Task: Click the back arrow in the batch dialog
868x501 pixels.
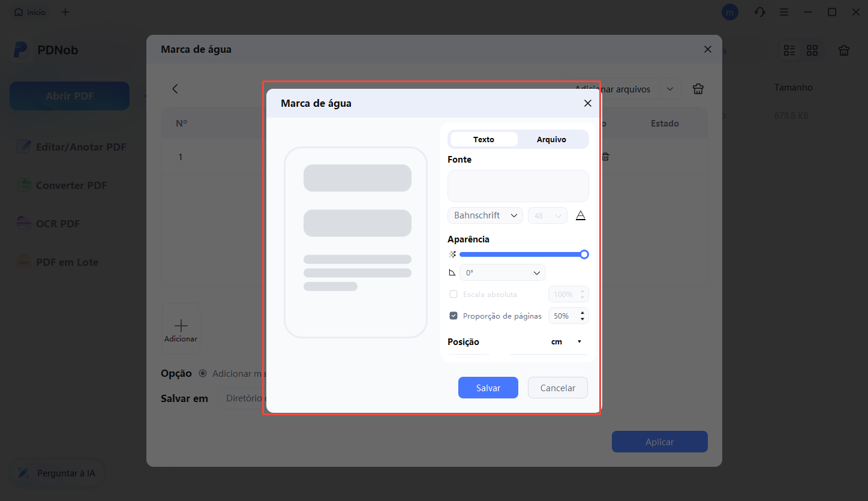Action: tap(175, 89)
